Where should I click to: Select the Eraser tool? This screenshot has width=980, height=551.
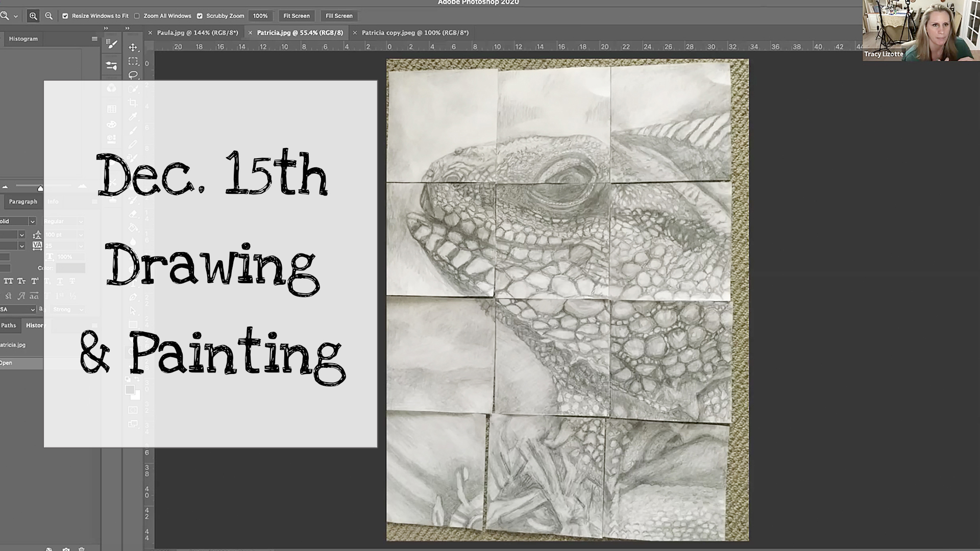[x=133, y=214]
